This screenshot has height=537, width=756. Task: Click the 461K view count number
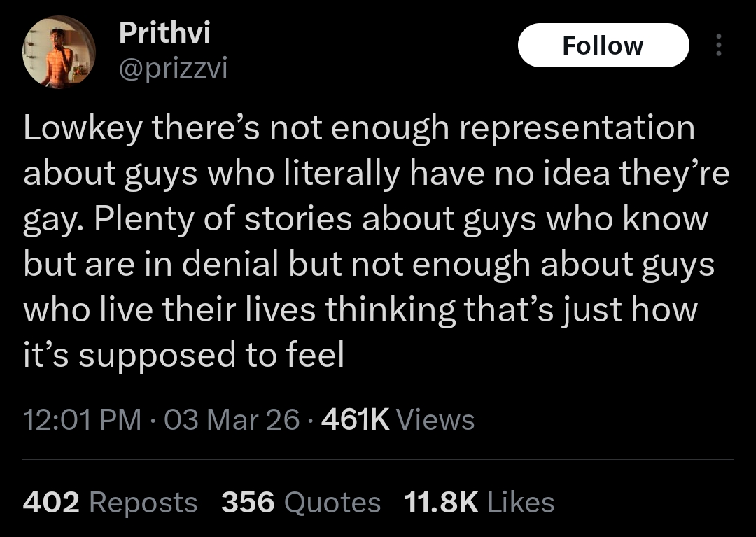click(354, 420)
